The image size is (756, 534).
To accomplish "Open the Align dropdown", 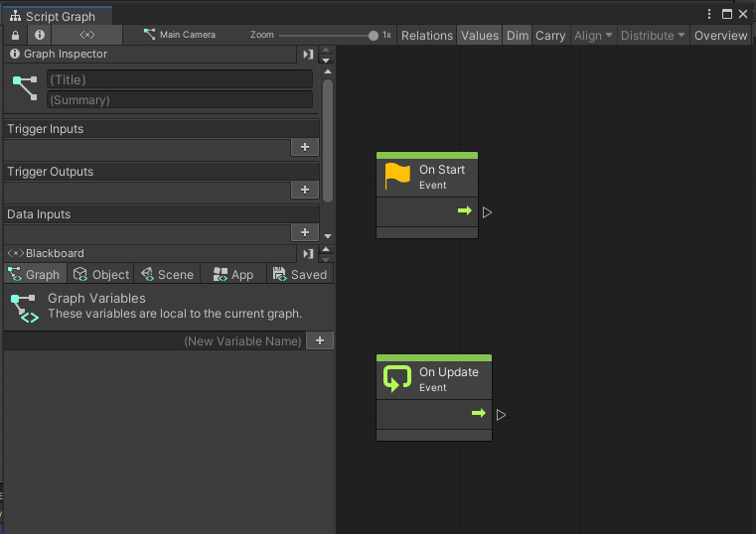I will click(593, 36).
